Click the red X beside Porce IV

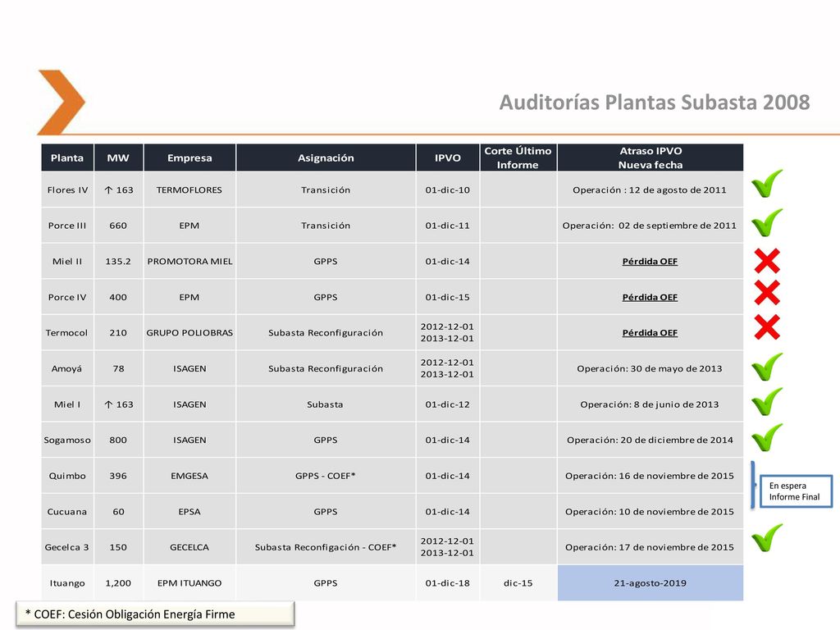767,293
